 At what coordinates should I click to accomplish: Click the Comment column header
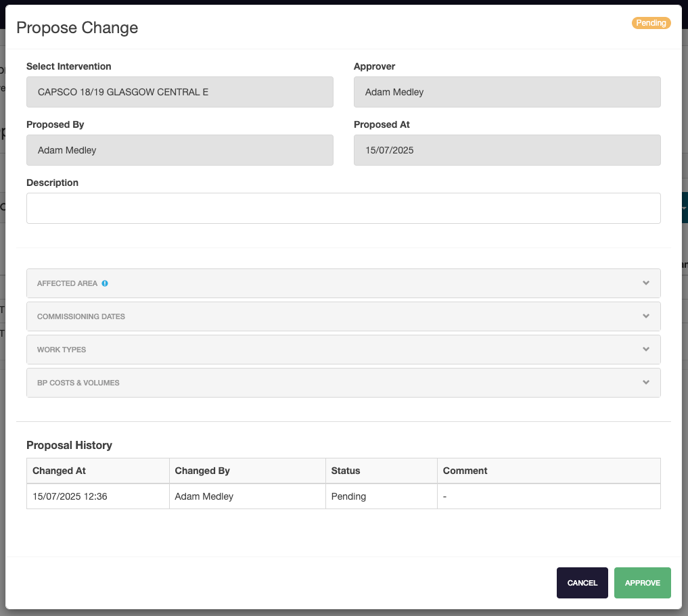coord(465,471)
